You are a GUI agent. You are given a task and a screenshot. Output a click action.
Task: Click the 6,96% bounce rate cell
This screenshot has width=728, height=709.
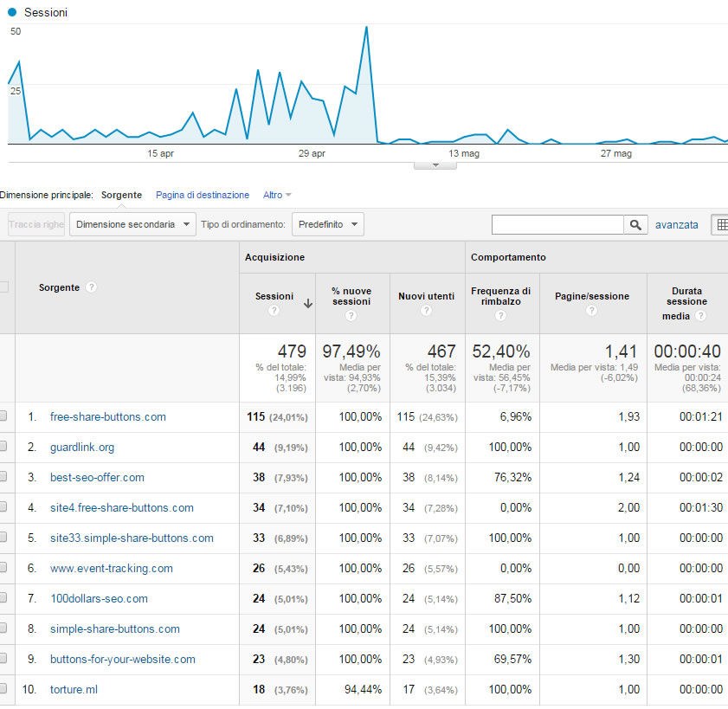(515, 416)
